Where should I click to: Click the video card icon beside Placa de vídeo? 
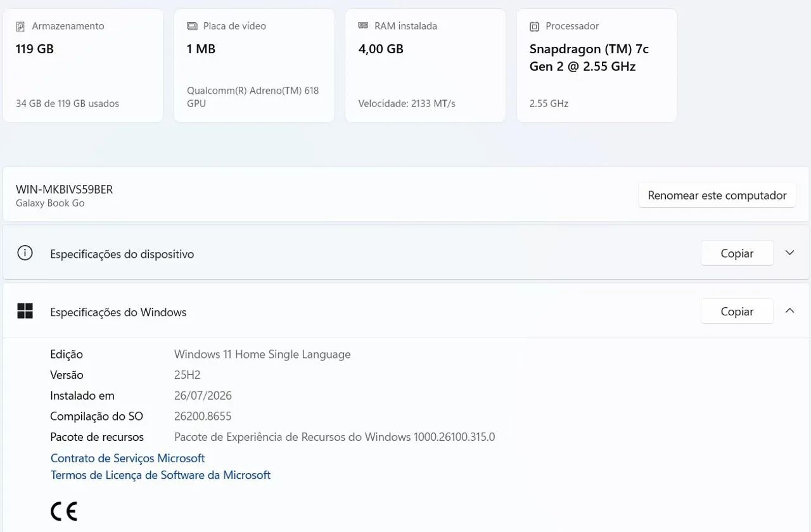(192, 27)
